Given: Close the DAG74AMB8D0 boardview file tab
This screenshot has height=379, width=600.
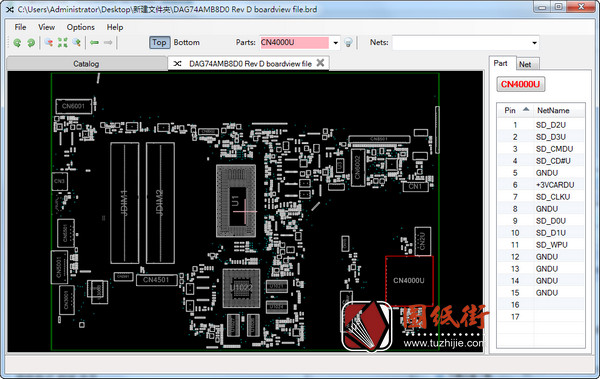Looking at the screenshot, I should [x=320, y=63].
